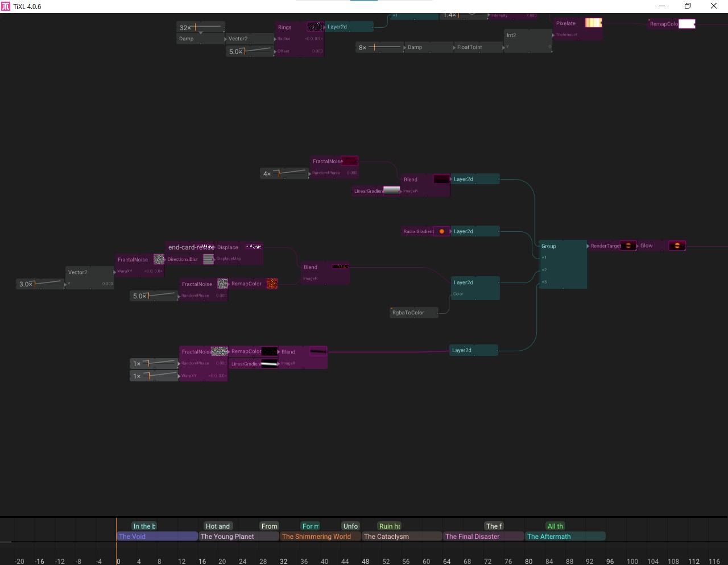Click the 8× value slider before Damp
Screen dimensions: 728x565
point(379,47)
